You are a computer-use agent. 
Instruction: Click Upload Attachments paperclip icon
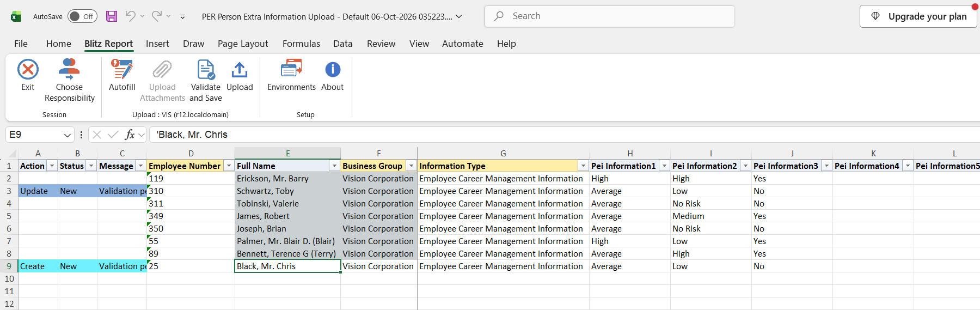pos(162,70)
